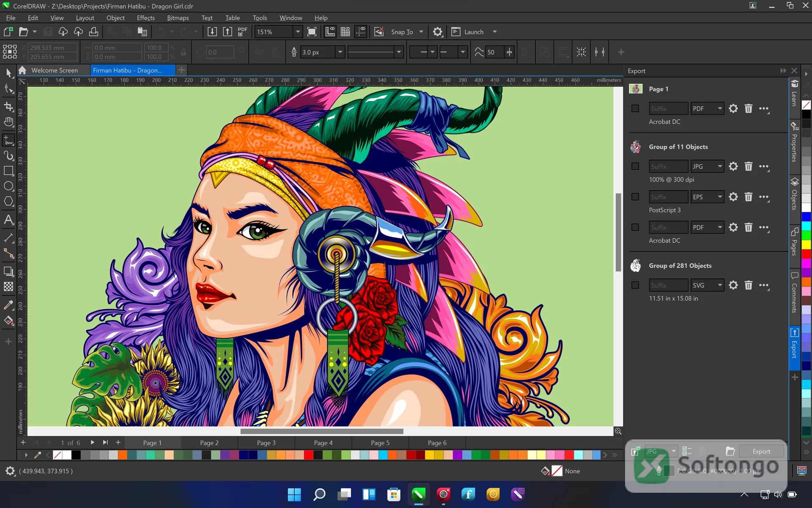The width and height of the screenshot is (812, 508).
Task: Open the SVG format dropdown
Action: tap(708, 285)
